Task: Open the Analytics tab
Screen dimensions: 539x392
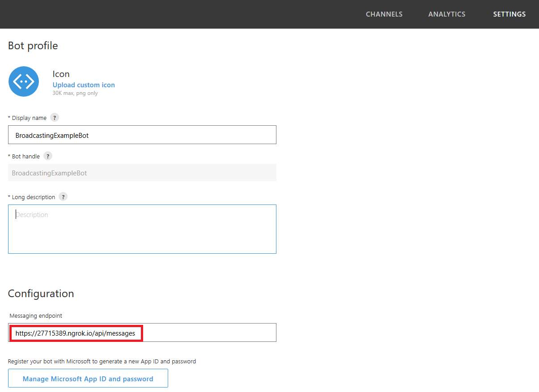Action: click(447, 14)
